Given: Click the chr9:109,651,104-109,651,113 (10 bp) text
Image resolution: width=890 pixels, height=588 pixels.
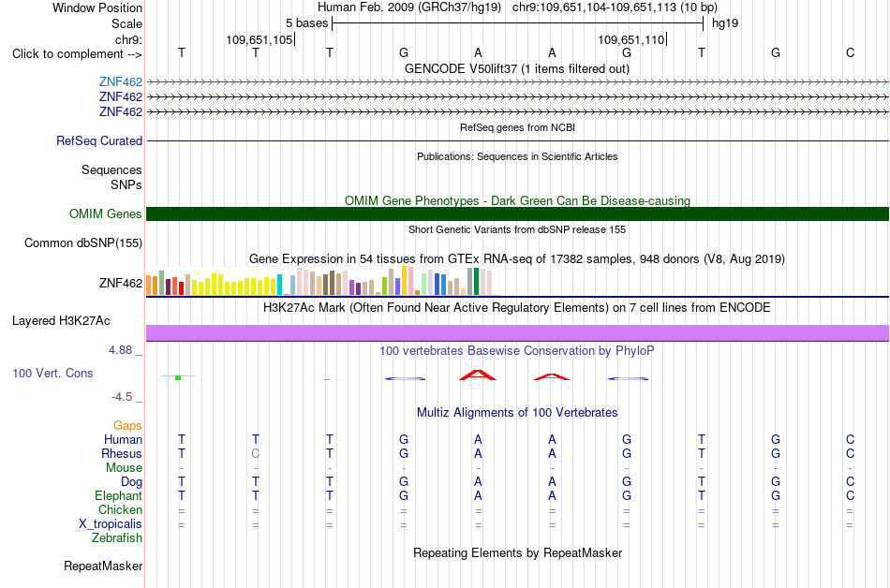Looking at the screenshot, I should 615,7.
